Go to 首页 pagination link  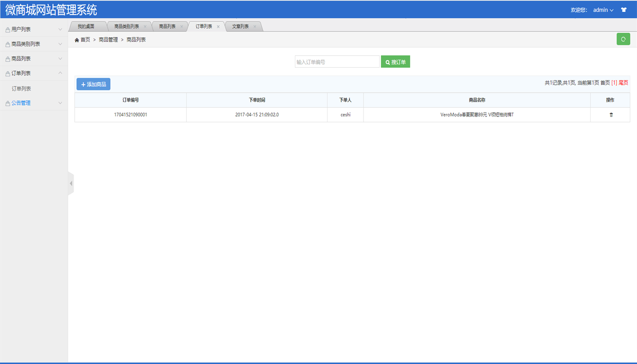pos(605,83)
